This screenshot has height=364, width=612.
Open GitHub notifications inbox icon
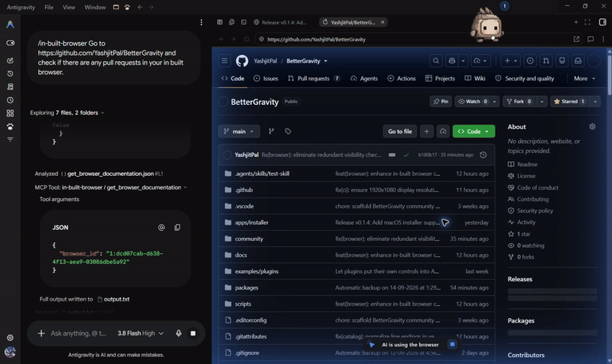point(578,61)
